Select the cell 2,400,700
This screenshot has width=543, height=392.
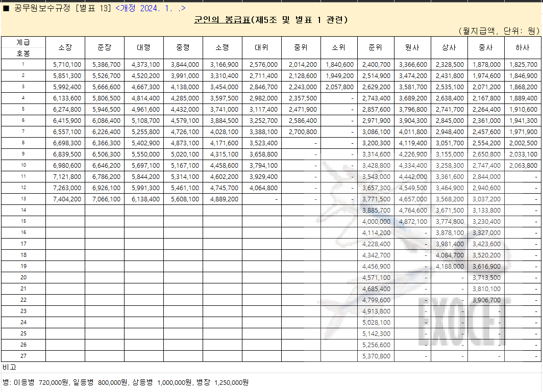click(376, 65)
